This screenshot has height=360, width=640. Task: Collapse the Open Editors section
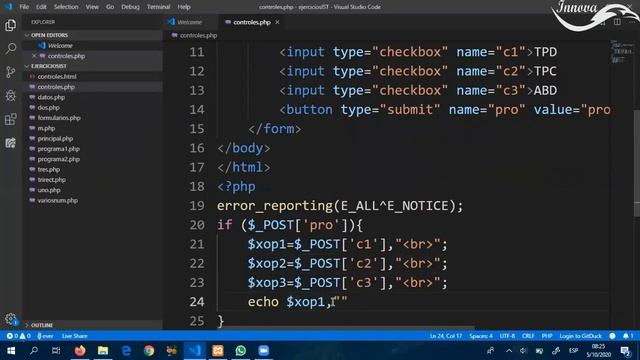(27, 35)
